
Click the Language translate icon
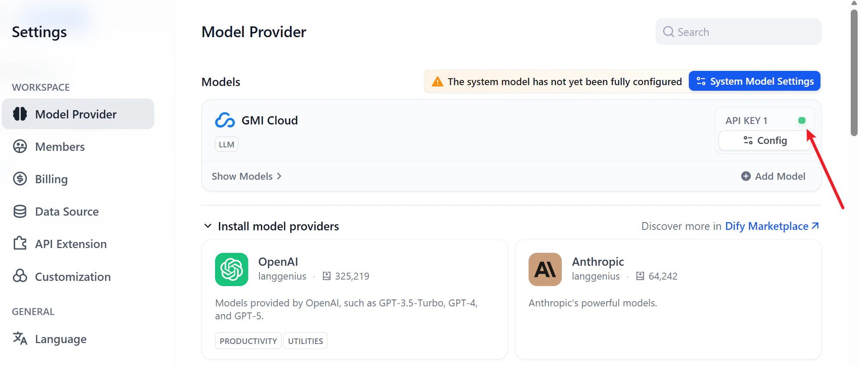pyautogui.click(x=20, y=338)
